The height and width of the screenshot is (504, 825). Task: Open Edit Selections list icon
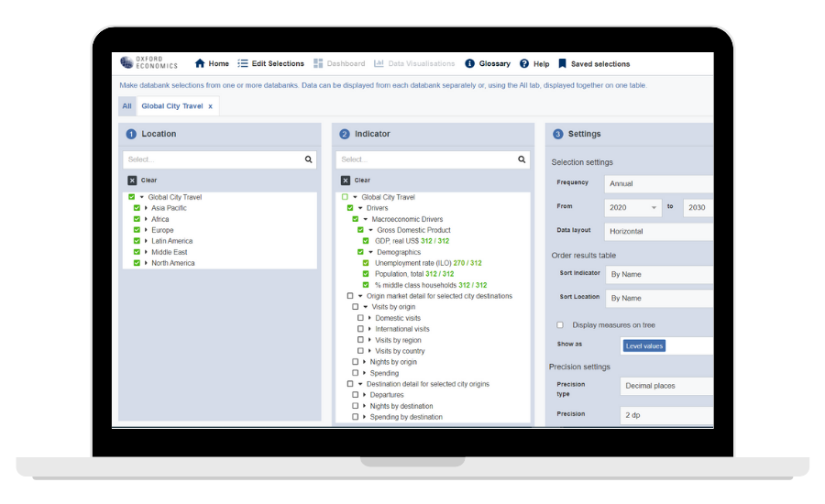(243, 64)
